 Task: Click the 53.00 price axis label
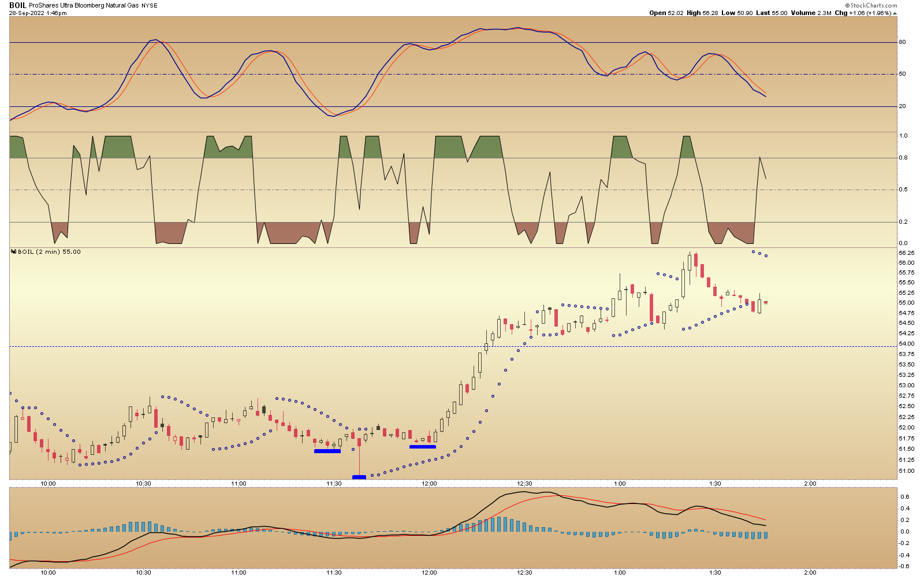(x=907, y=386)
